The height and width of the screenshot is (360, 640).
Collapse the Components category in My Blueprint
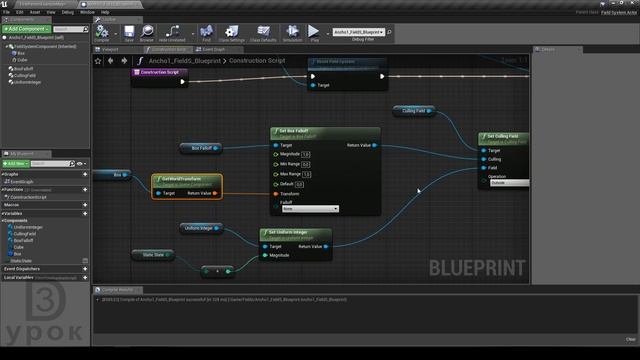tap(2, 220)
